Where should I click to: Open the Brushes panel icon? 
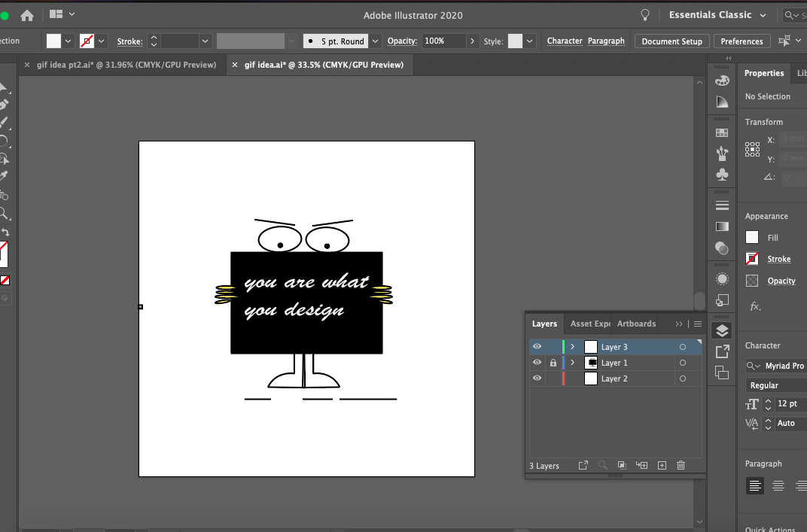click(x=722, y=154)
